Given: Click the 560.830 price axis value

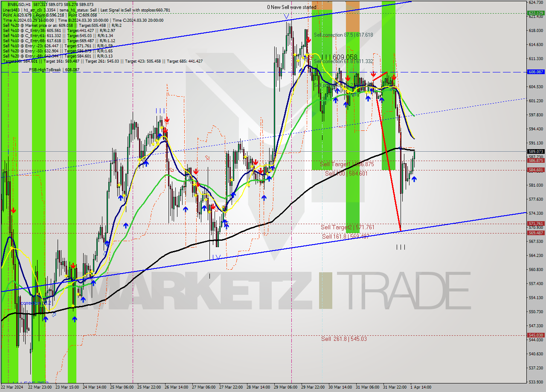Looking at the screenshot, I should tap(536, 270).
